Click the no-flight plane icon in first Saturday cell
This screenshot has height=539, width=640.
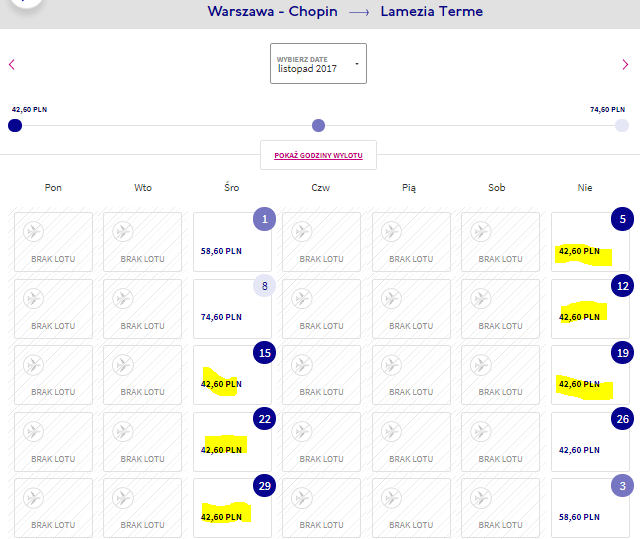[x=480, y=231]
